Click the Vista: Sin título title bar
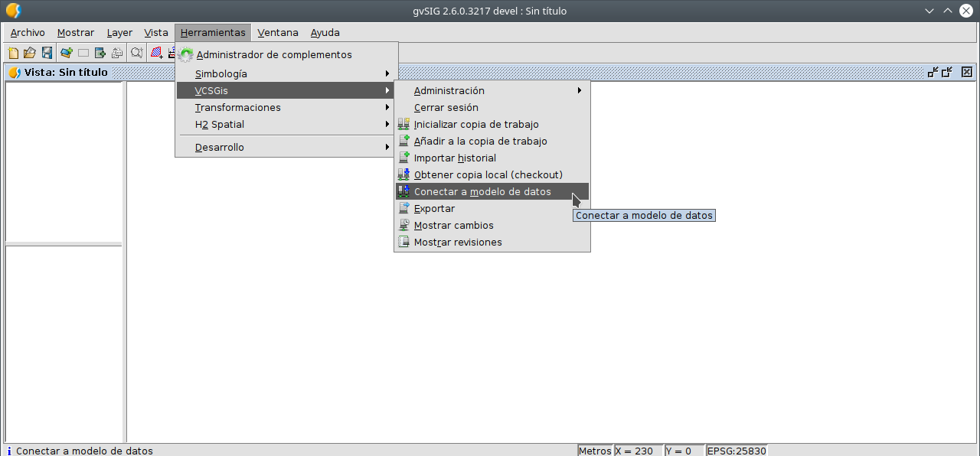Screen dimensions: 980x456 (x=490, y=72)
